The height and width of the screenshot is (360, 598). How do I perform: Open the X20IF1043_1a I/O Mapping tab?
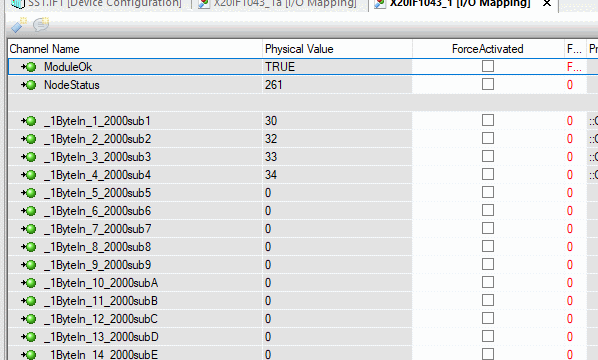[x=278, y=4]
